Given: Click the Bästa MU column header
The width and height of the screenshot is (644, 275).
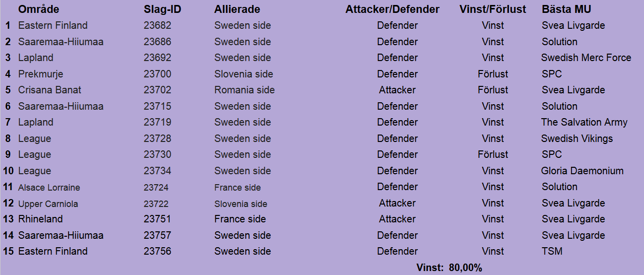Looking at the screenshot, I should pos(567,9).
